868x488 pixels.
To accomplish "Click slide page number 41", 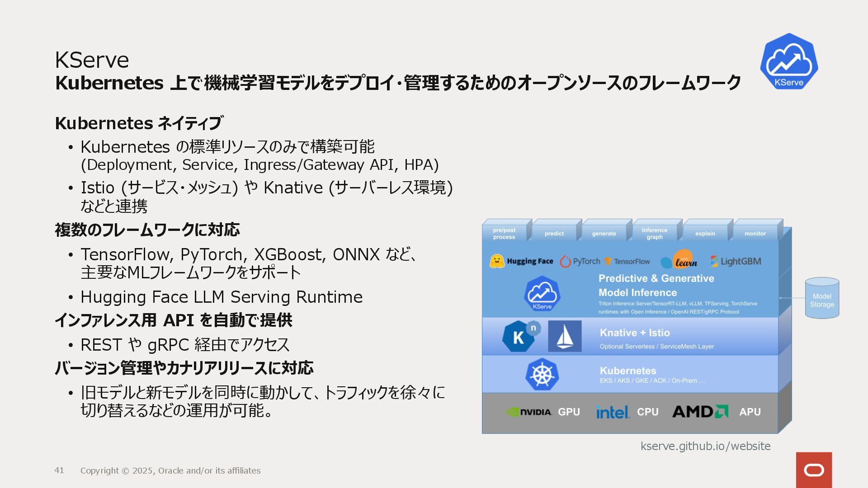I will tap(59, 470).
